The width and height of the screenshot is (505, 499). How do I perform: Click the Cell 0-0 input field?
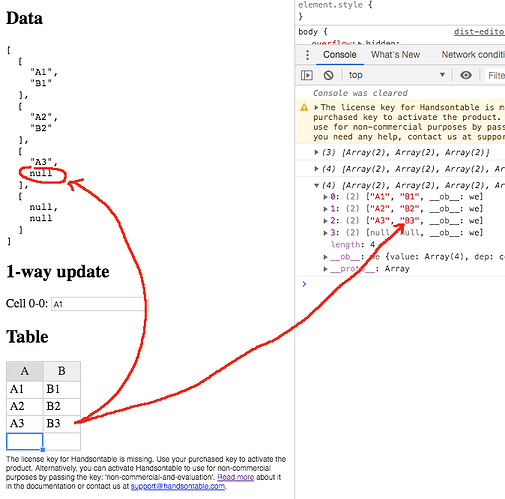(99, 304)
